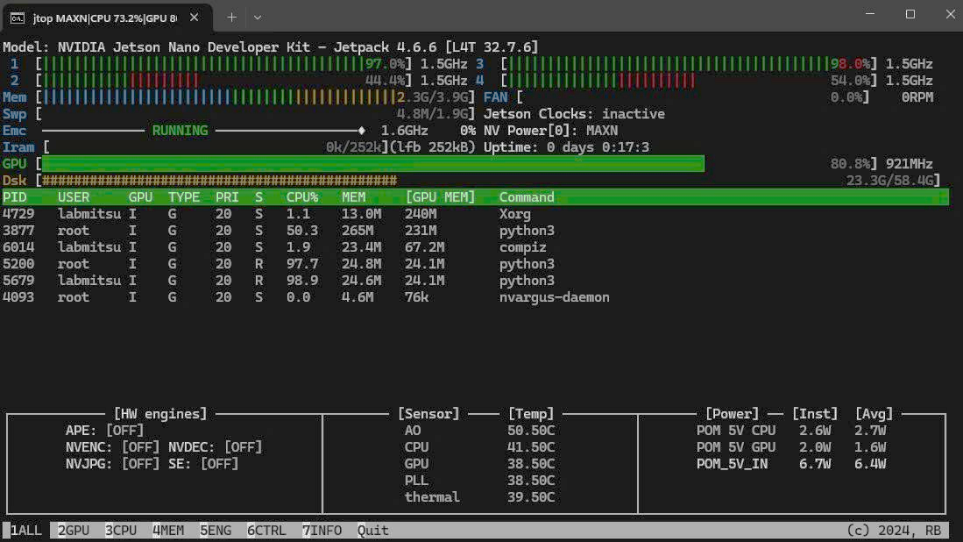The height and width of the screenshot is (542, 963).
Task: Show the 4MEM page
Action: pyautogui.click(x=168, y=530)
